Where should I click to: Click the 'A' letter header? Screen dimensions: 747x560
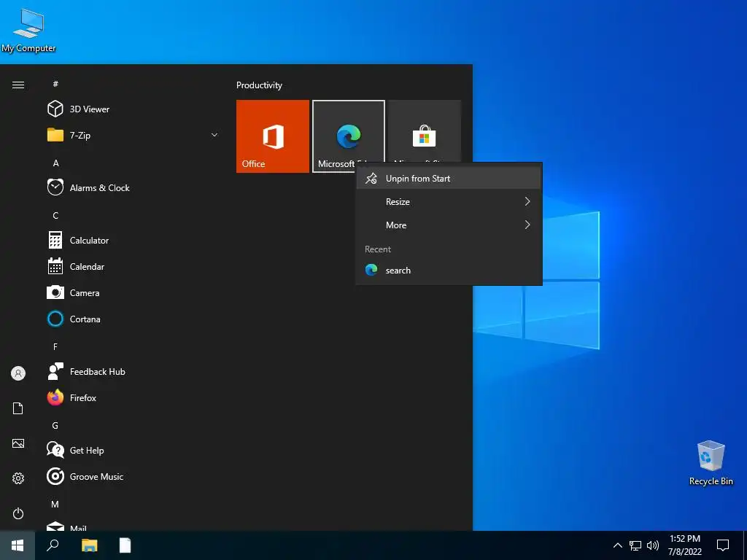point(55,163)
